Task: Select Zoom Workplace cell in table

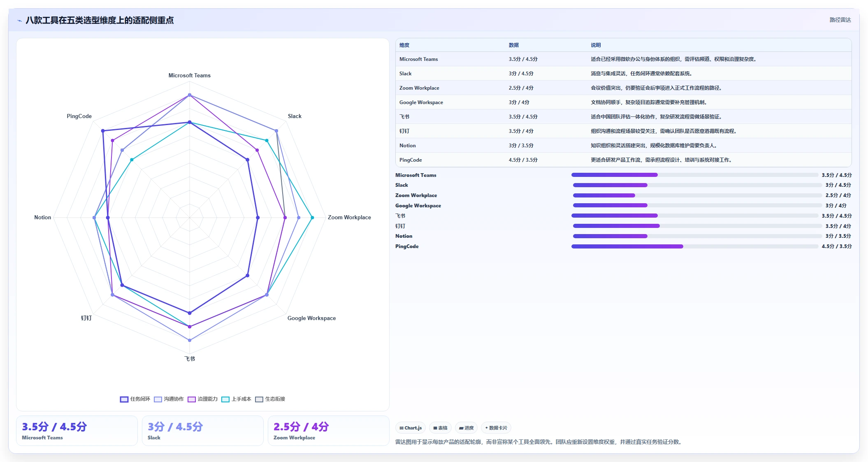Action: pos(419,88)
